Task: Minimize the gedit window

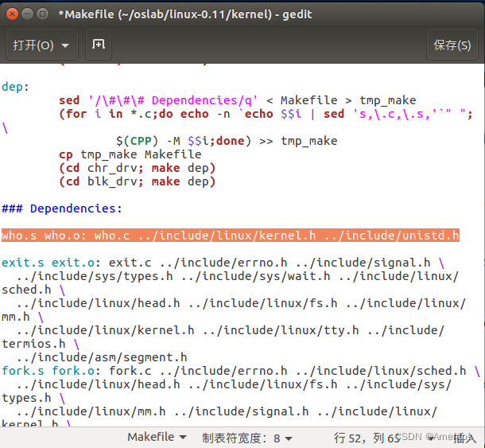Action: (28, 14)
